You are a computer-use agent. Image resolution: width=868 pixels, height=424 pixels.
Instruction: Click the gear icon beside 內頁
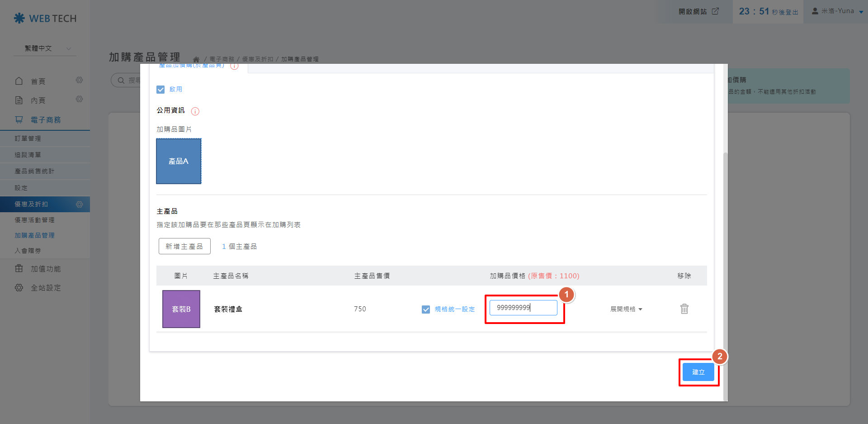point(79,99)
